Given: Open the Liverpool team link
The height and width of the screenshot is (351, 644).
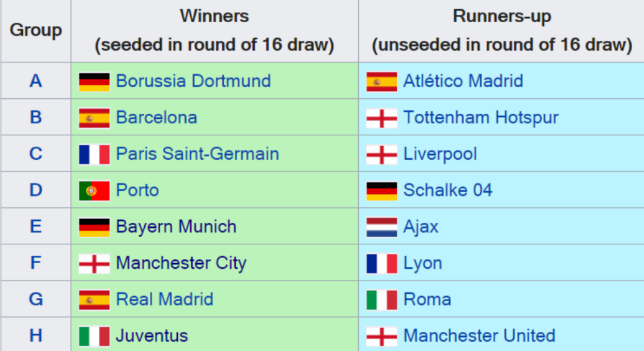Looking at the screenshot, I should click(440, 154).
